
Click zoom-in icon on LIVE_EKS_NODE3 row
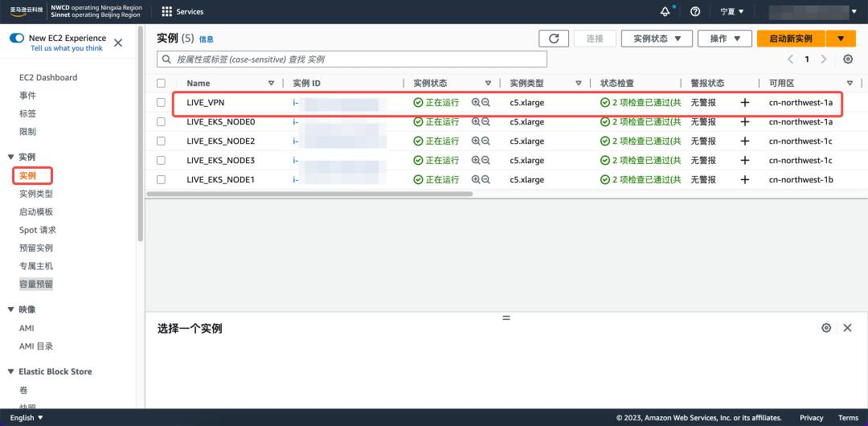tap(476, 160)
